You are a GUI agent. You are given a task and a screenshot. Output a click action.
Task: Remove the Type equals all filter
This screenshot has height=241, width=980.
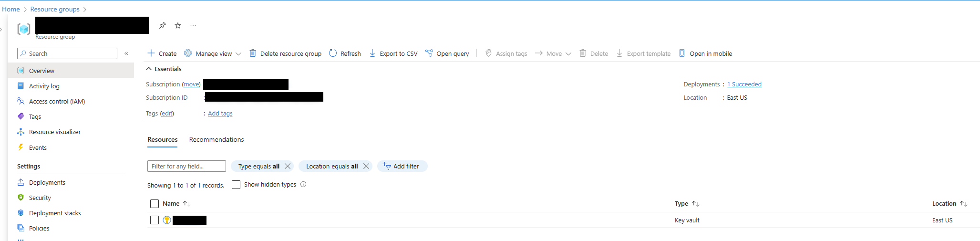click(288, 166)
